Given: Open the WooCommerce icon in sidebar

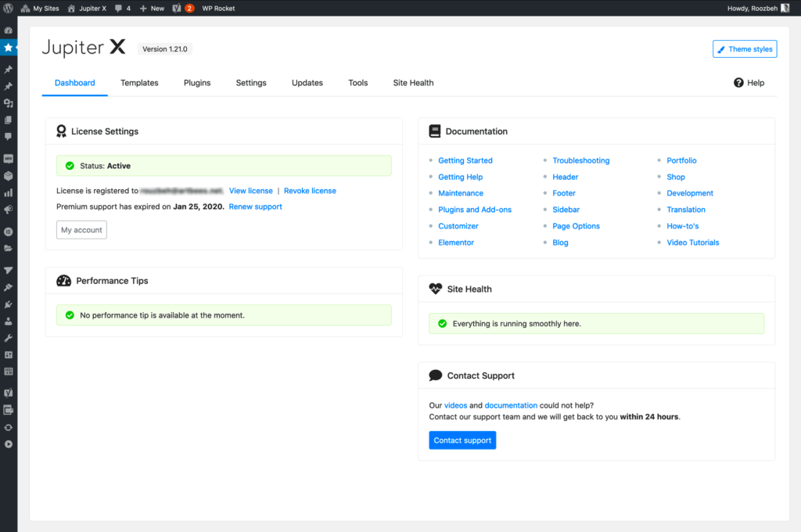Looking at the screenshot, I should click(x=9, y=159).
